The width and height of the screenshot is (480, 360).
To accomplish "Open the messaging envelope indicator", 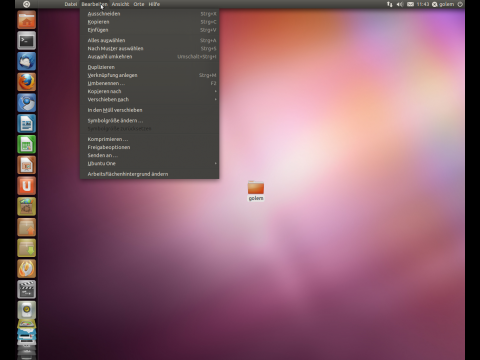I will (410, 4).
